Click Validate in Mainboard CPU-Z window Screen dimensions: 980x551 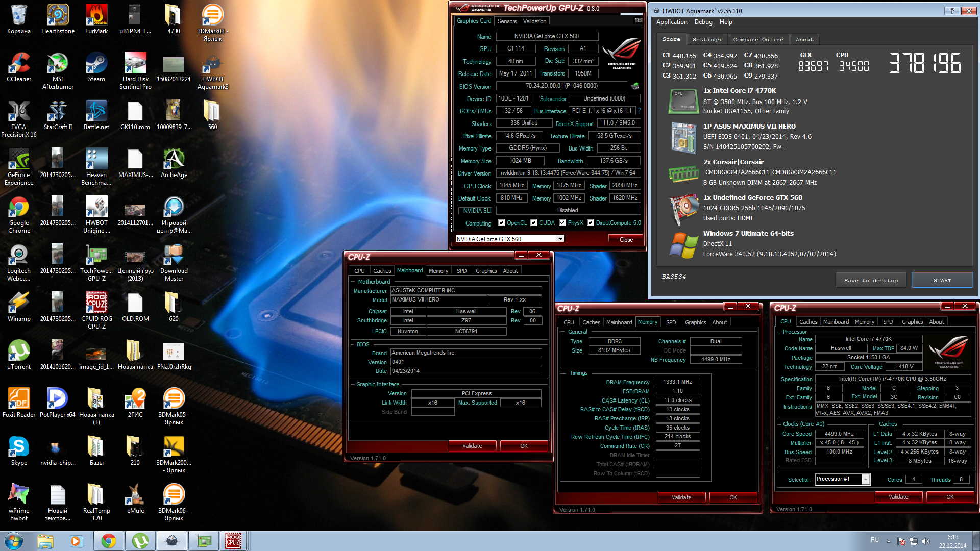pyautogui.click(x=472, y=446)
